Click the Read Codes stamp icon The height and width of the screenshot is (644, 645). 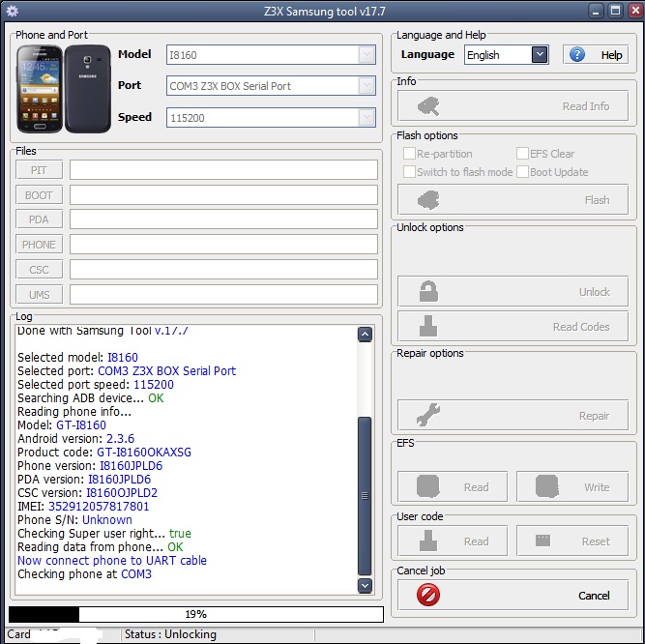coord(427,326)
